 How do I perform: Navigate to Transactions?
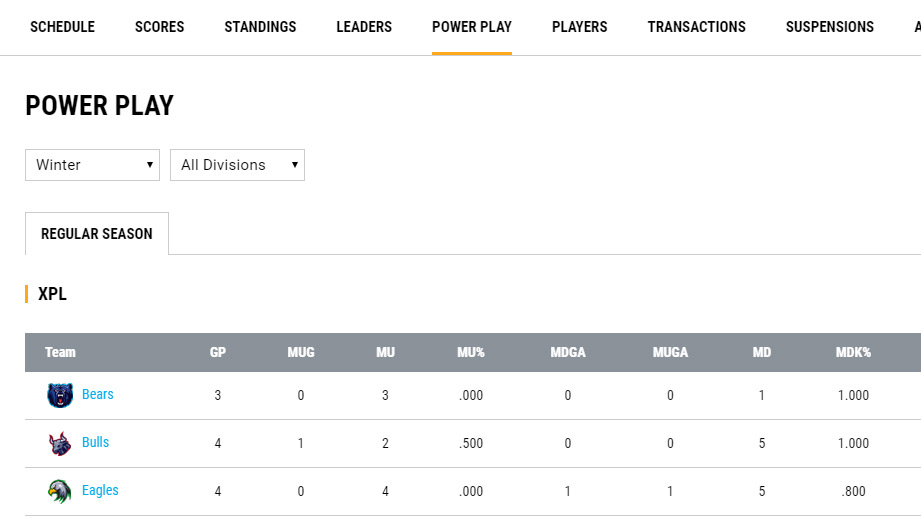696,27
